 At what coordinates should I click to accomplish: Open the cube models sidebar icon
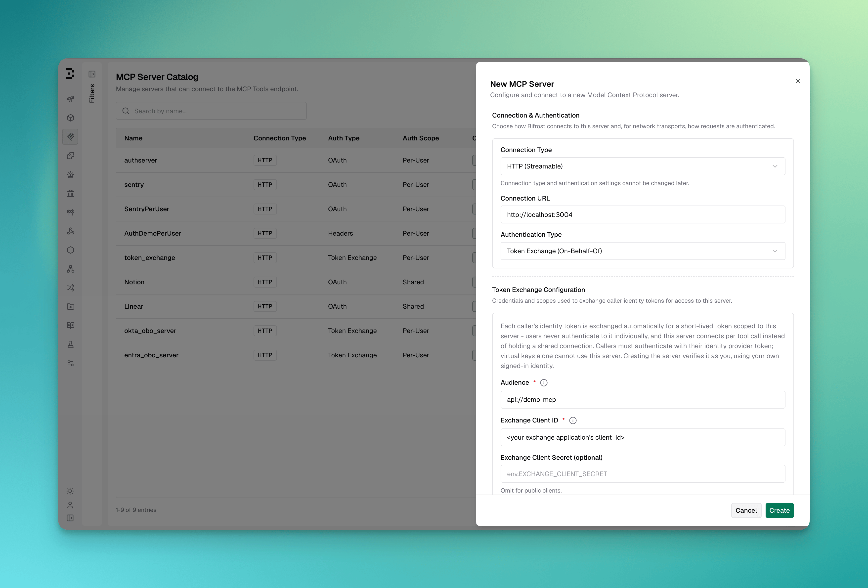[x=71, y=118]
